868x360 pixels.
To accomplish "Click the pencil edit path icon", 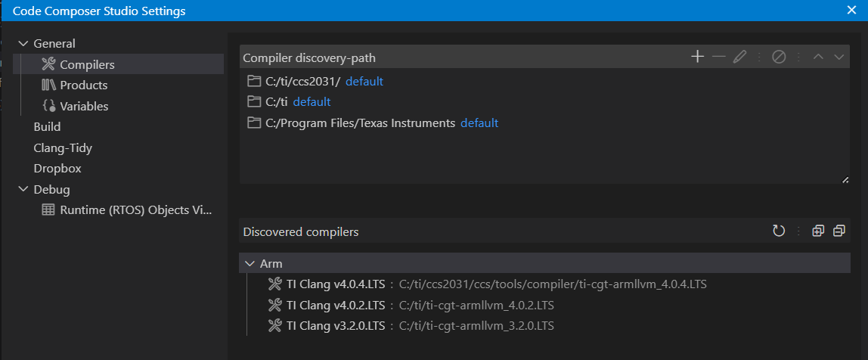I will coord(739,57).
